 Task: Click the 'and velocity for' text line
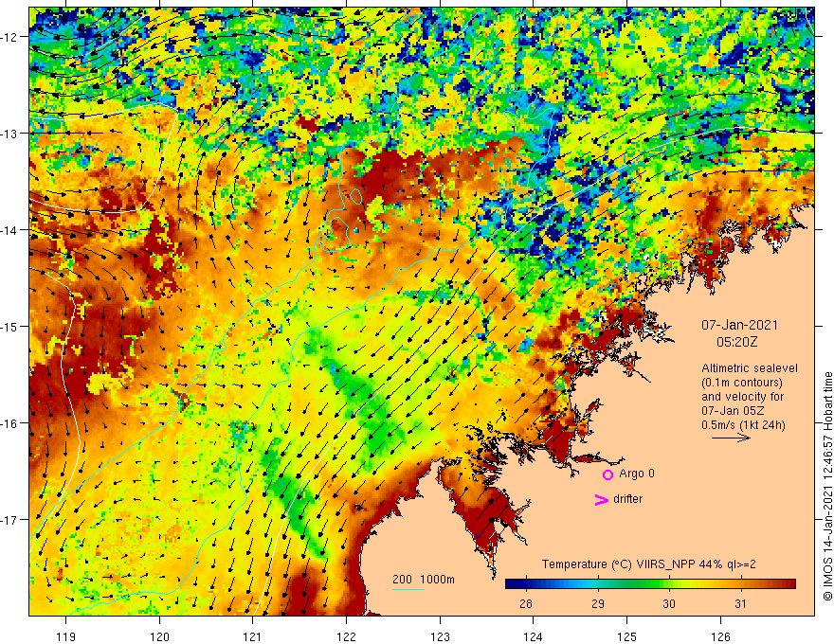click(742, 397)
